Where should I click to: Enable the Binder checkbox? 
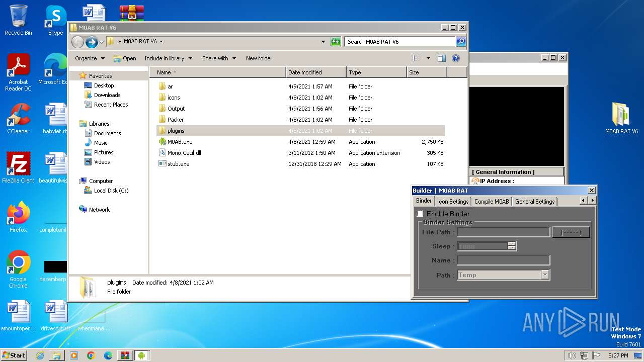click(x=420, y=214)
